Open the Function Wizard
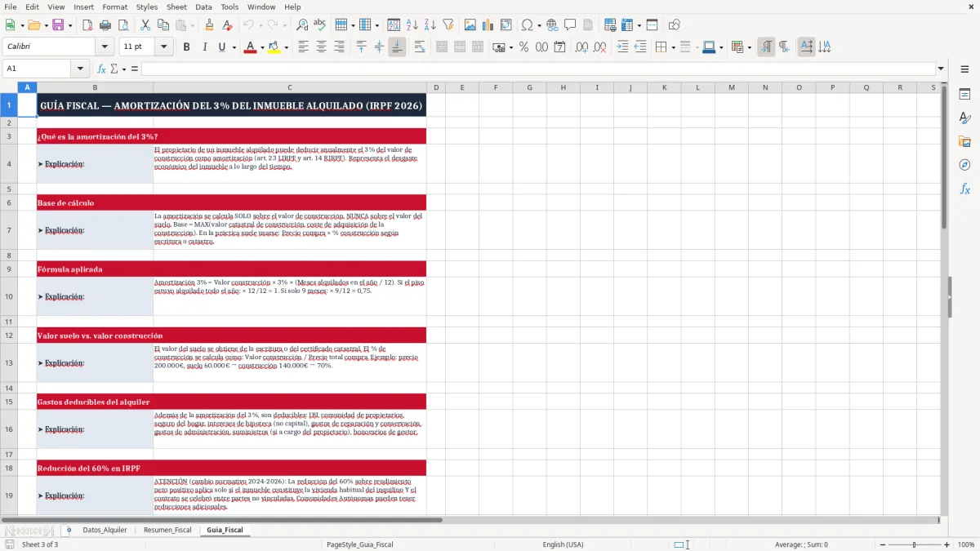 (x=102, y=69)
